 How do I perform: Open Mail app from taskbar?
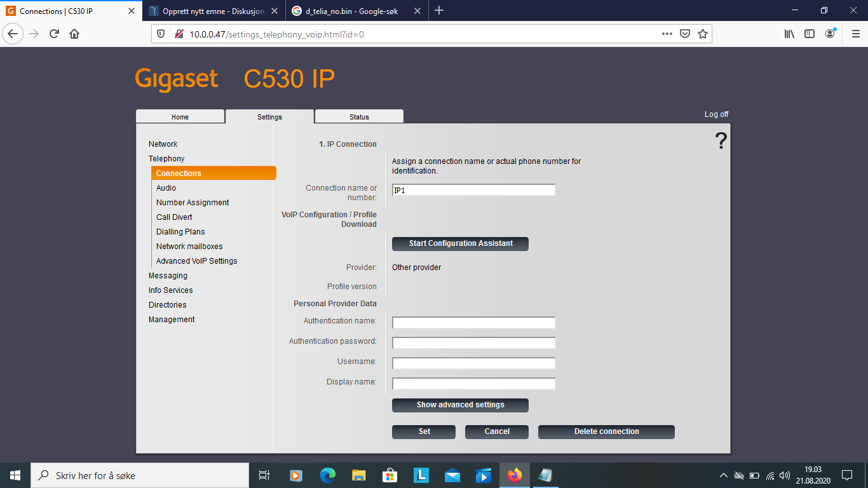[452, 475]
